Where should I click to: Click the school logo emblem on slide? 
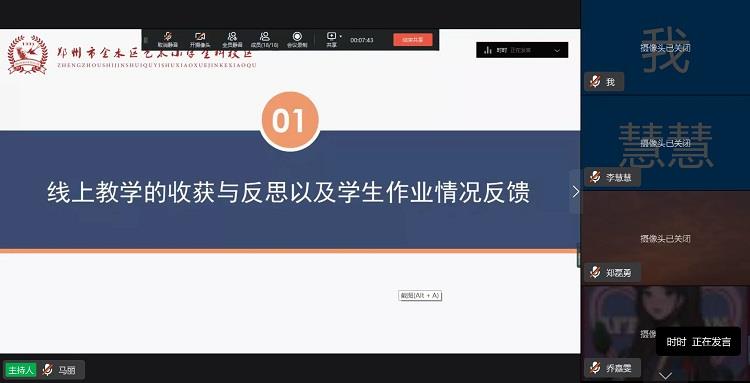click(28, 55)
